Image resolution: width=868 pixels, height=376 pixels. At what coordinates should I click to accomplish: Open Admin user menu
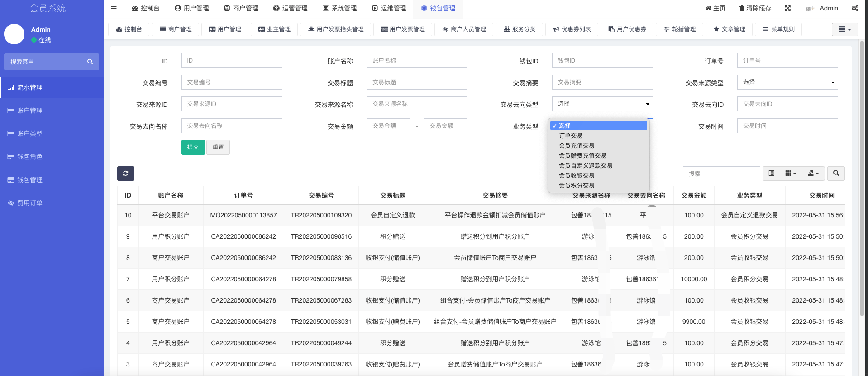coord(829,8)
